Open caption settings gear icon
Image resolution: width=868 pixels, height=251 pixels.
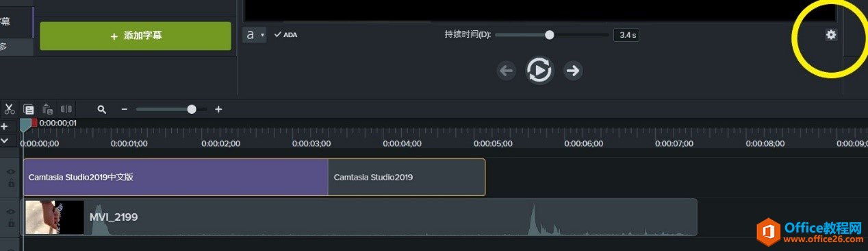(831, 34)
